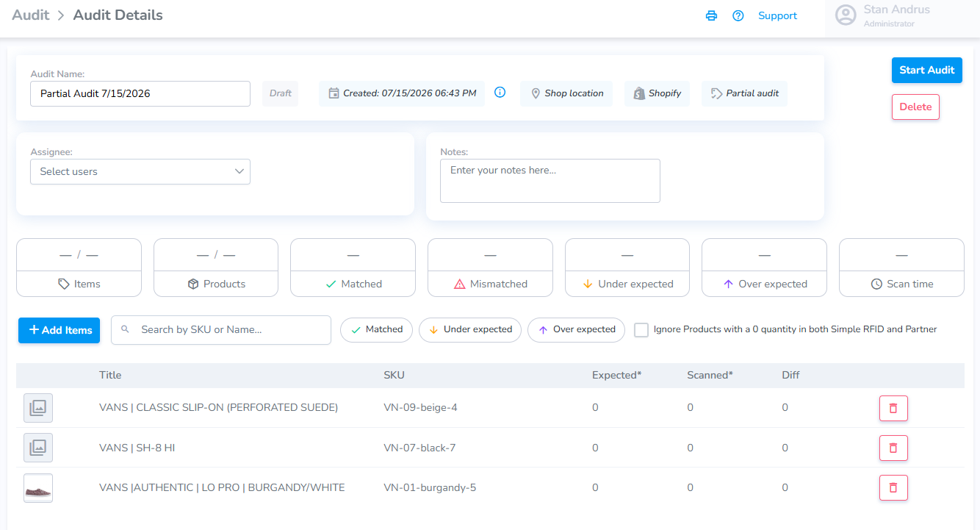Click the Draft status badge
Image resolution: width=980 pixels, height=530 pixels.
[x=281, y=93]
